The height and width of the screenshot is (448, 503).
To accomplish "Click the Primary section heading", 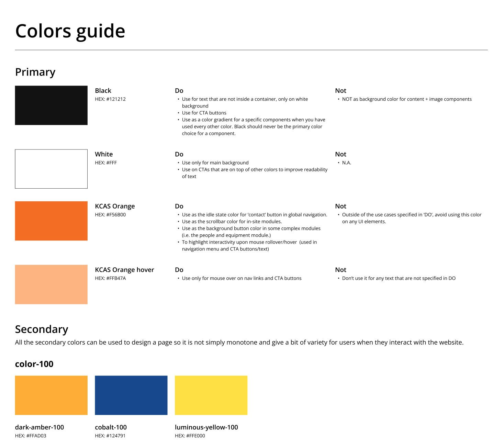I will coord(35,72).
